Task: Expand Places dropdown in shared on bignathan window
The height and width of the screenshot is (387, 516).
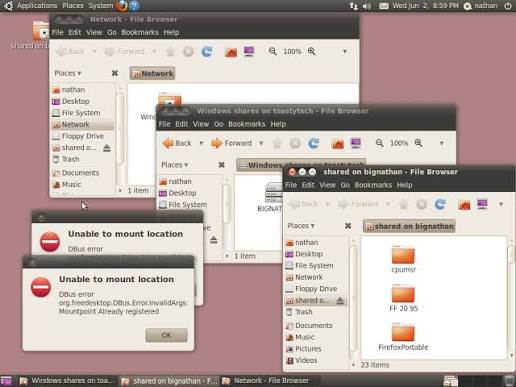Action: (x=301, y=226)
